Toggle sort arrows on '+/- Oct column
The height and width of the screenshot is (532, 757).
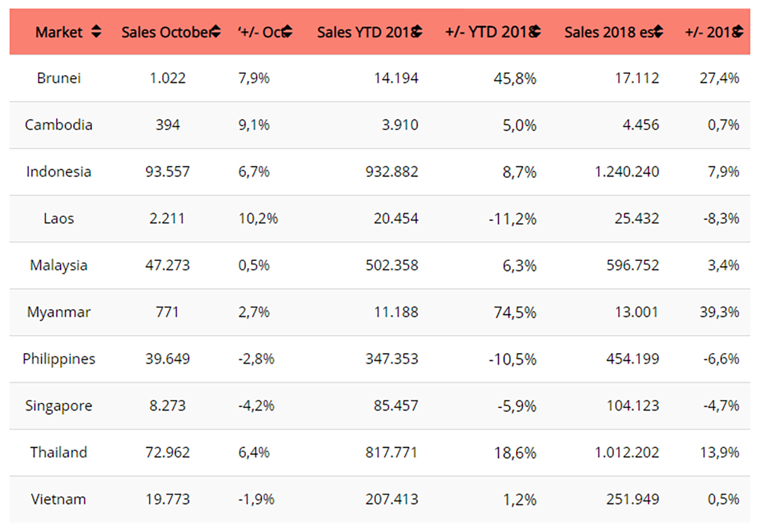(288, 32)
